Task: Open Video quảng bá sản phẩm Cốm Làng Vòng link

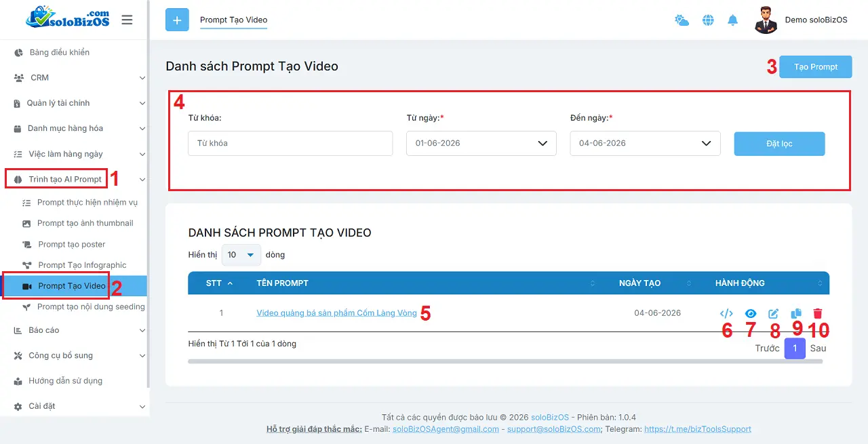Action: pyautogui.click(x=336, y=313)
